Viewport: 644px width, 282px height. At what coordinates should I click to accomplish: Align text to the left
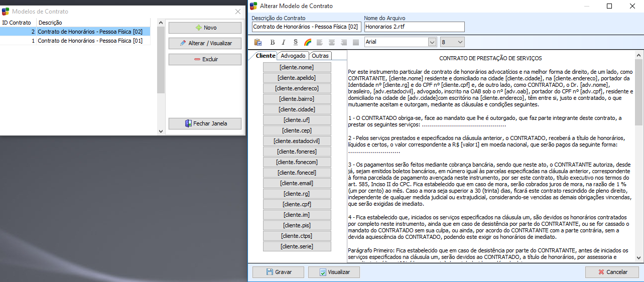(x=319, y=42)
